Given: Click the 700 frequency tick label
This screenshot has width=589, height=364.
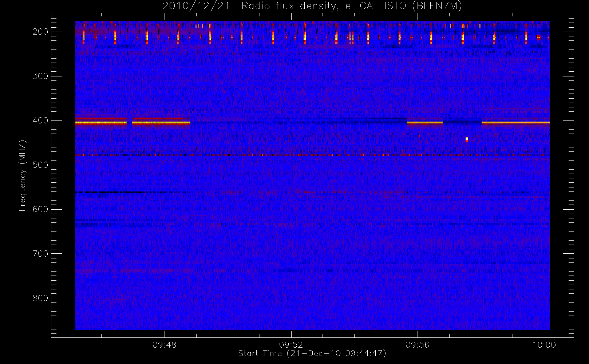Looking at the screenshot, I should pyautogui.click(x=40, y=254).
